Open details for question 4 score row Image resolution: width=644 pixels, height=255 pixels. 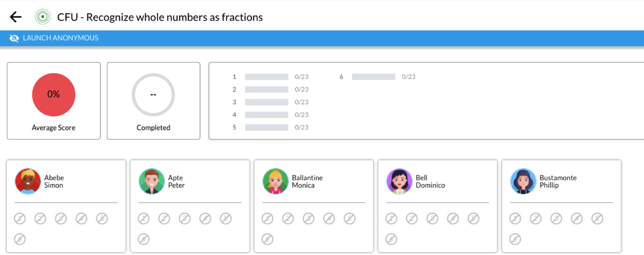266,114
